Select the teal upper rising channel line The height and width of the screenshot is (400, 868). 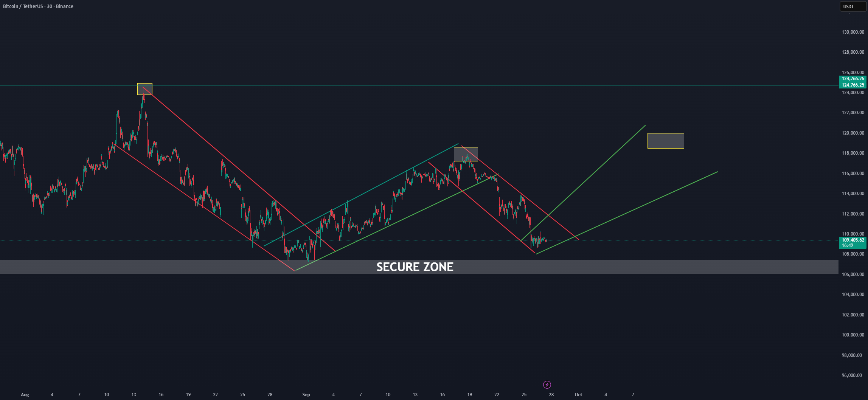click(x=361, y=195)
